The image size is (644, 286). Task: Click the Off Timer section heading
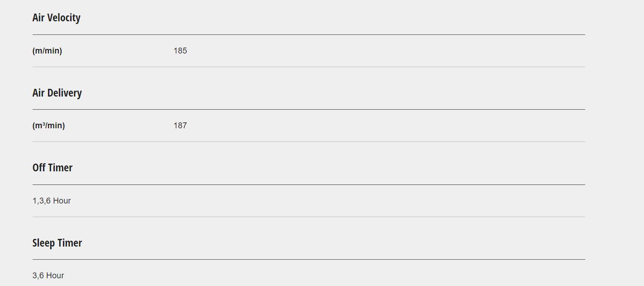[x=53, y=168]
